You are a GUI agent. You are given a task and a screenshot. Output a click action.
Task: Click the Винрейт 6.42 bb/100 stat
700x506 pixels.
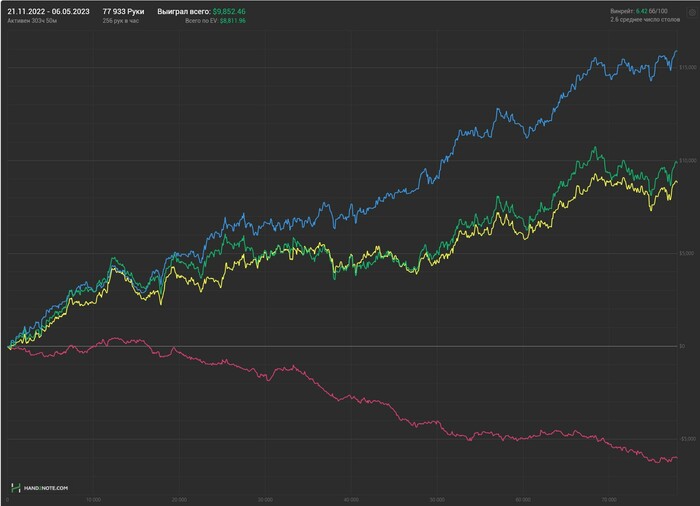(639, 11)
